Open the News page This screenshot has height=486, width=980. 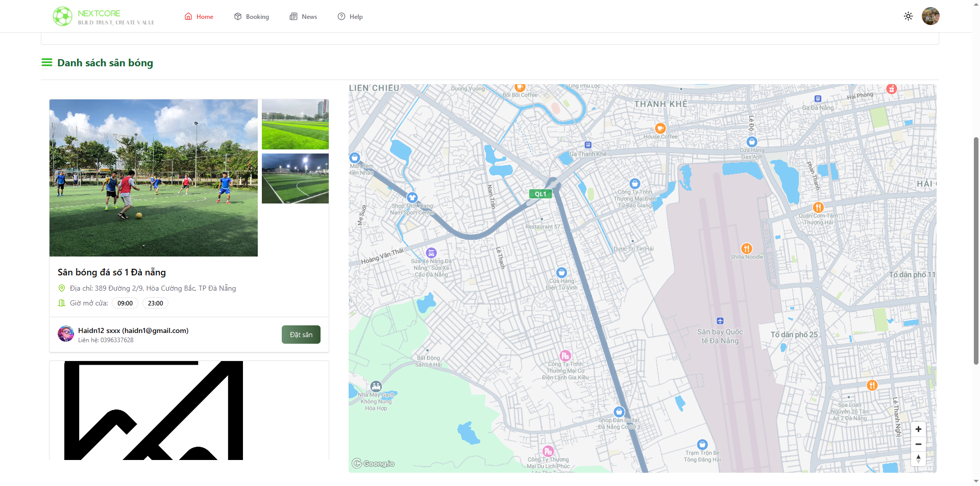click(x=304, y=17)
